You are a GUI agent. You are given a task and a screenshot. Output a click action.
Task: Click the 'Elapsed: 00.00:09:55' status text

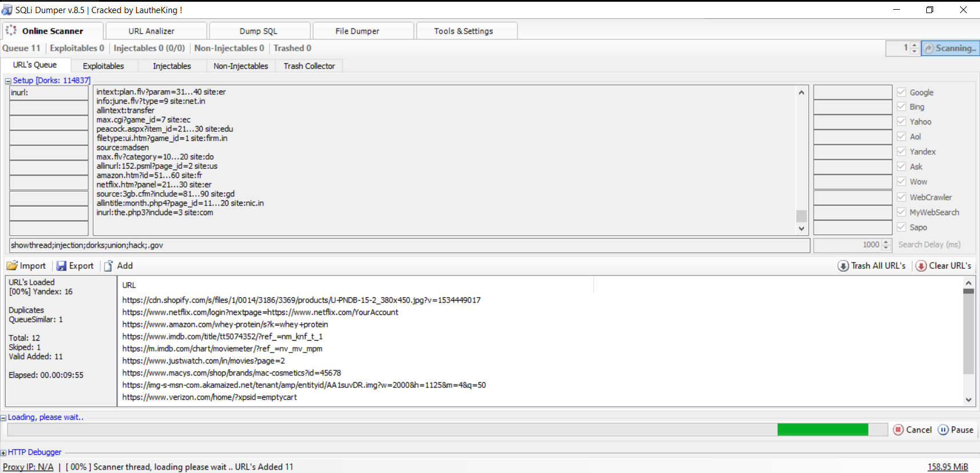(x=46, y=375)
